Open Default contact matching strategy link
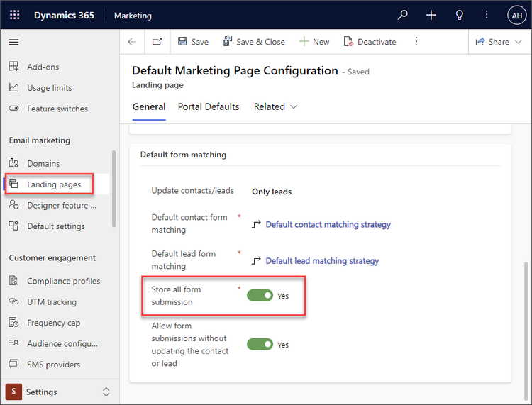The height and width of the screenshot is (405, 532). (x=328, y=225)
